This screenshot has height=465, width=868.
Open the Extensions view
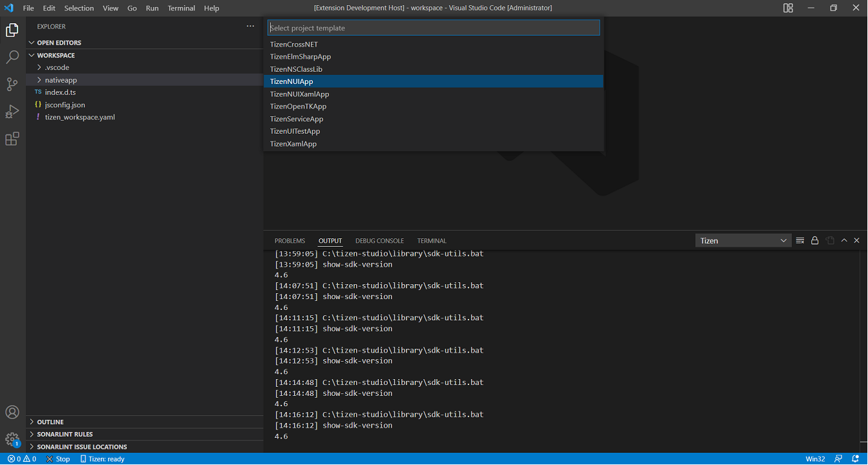pyautogui.click(x=12, y=139)
